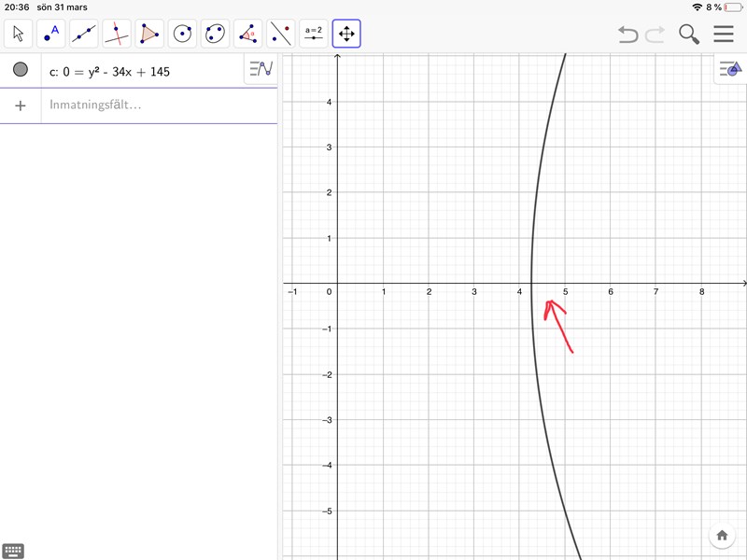
Task: Open the search magnifier
Action: point(689,35)
